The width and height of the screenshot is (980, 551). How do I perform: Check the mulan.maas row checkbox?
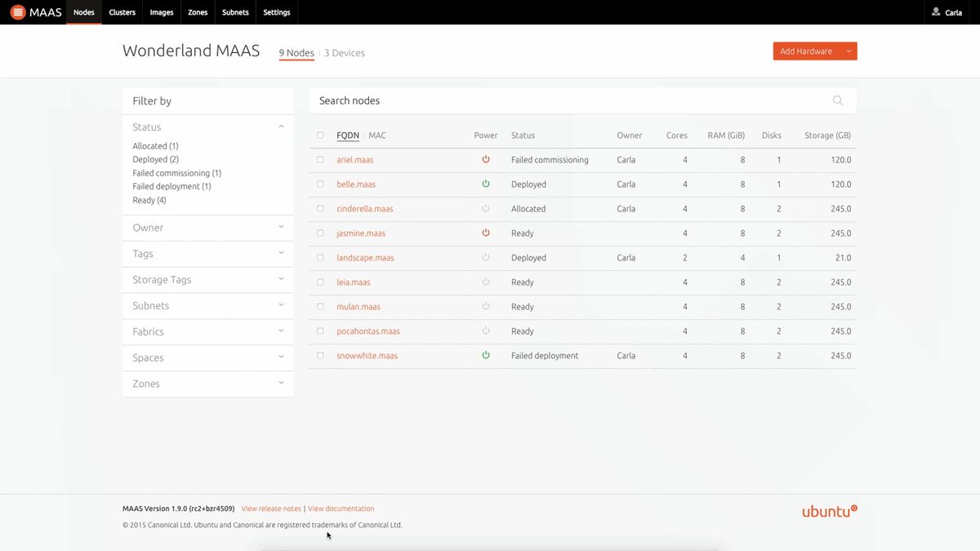319,307
